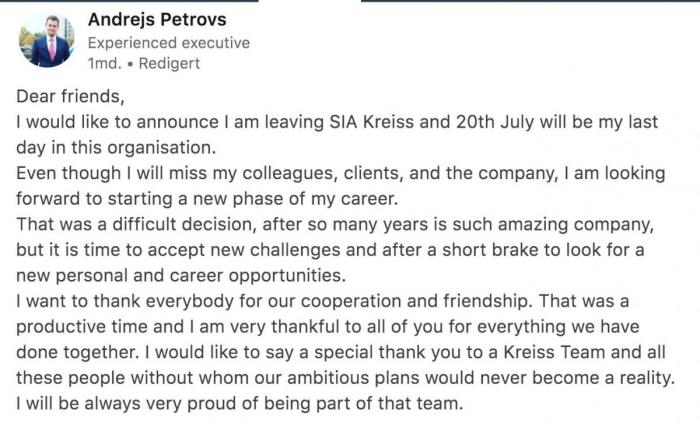Image resolution: width=700 pixels, height=434 pixels.
Task: Click the "Dear friends," greeting line
Action: pos(69,97)
